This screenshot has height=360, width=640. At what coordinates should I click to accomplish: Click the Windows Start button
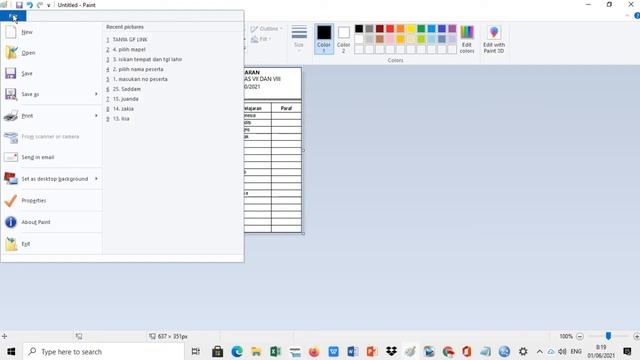click(x=11, y=351)
